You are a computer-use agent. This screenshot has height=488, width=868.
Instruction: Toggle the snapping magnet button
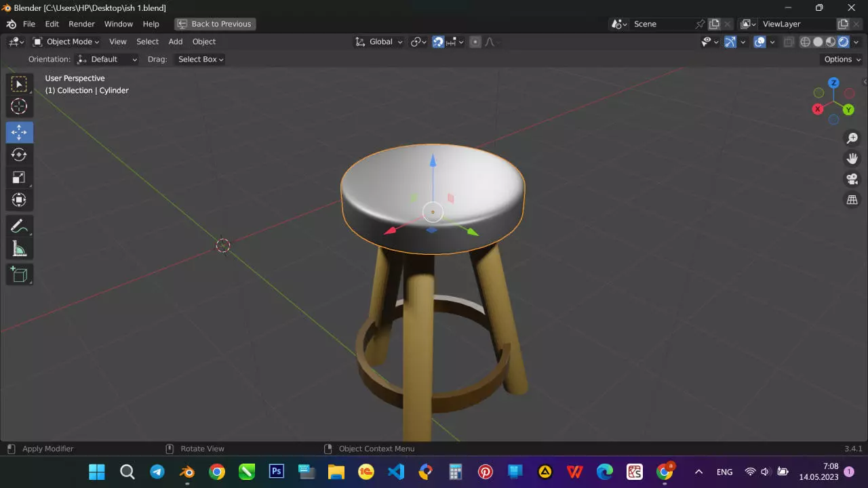[438, 42]
